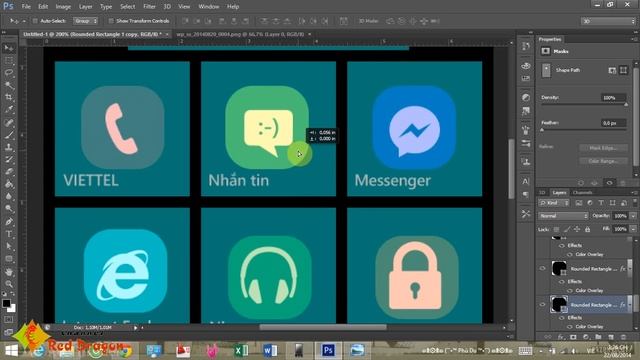
Task: Select the Move tool in the toolbox
Action: click(9, 48)
